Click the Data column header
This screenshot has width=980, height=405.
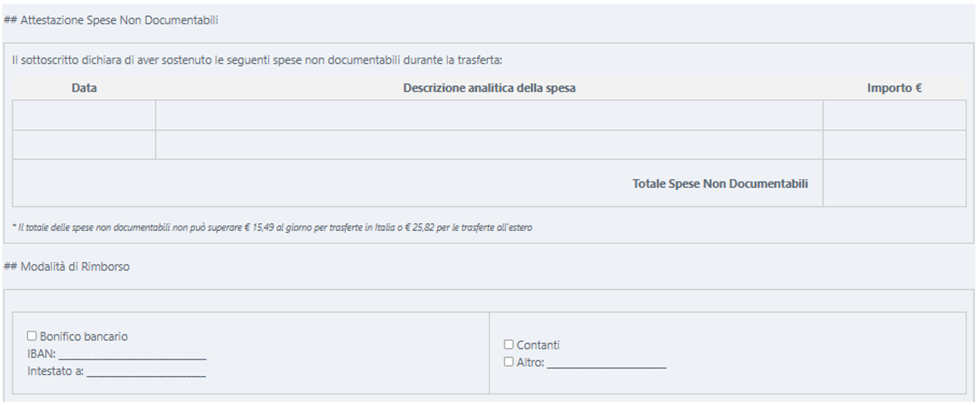click(x=84, y=88)
